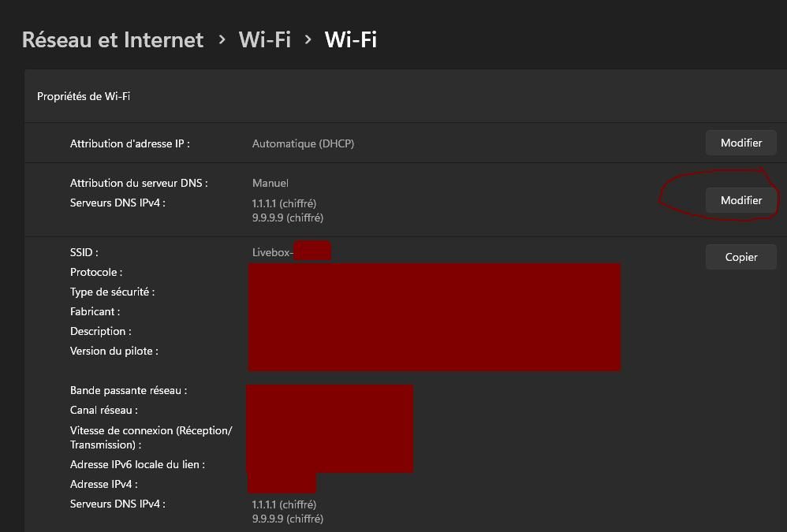Select the current Wi-Fi page title
This screenshot has width=787, height=532.
(350, 39)
